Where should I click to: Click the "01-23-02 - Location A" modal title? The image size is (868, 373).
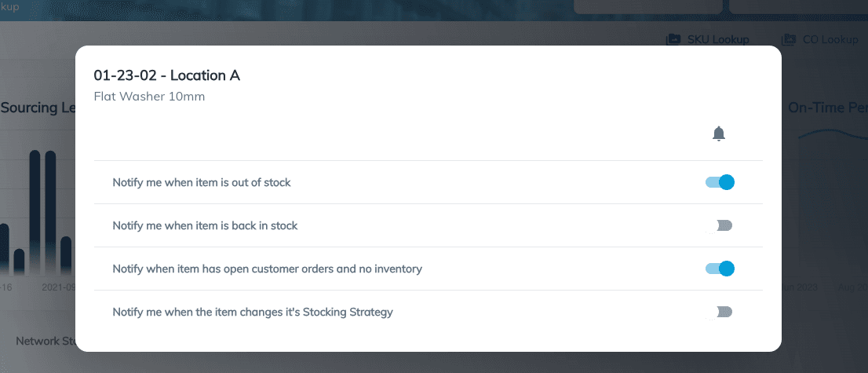pos(166,76)
